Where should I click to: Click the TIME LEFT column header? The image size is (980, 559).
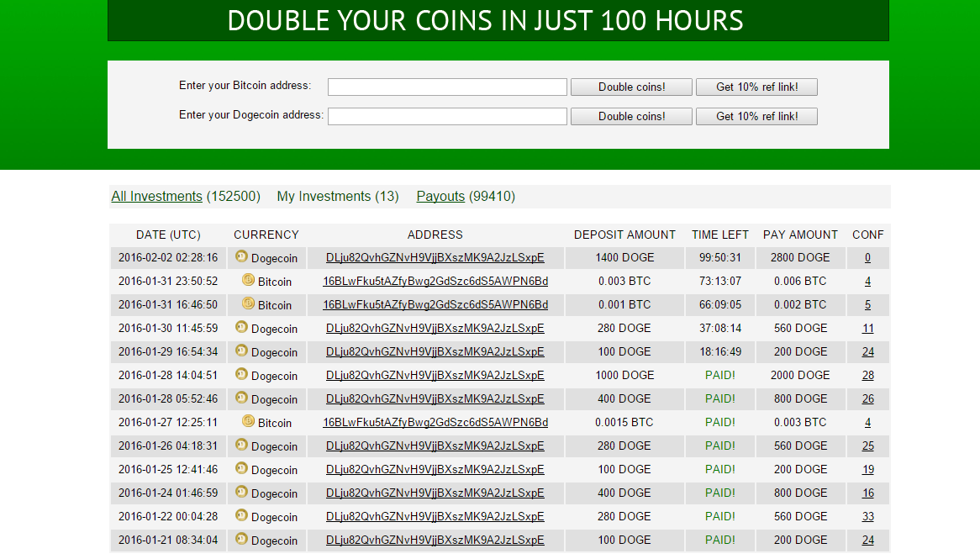click(x=720, y=235)
